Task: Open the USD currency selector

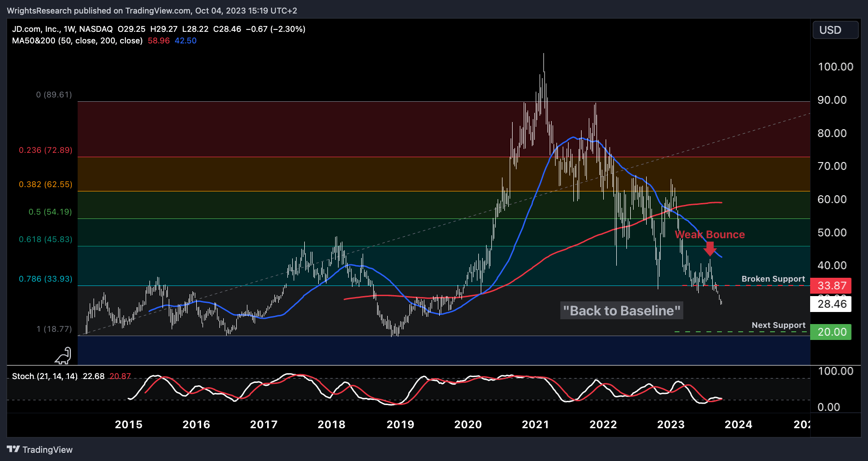Action: 836,30
